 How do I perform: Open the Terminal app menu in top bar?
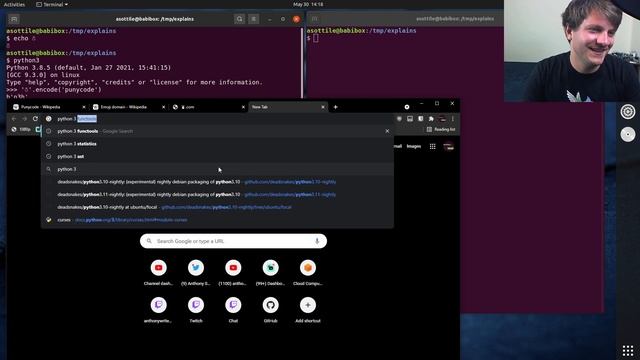52,4
